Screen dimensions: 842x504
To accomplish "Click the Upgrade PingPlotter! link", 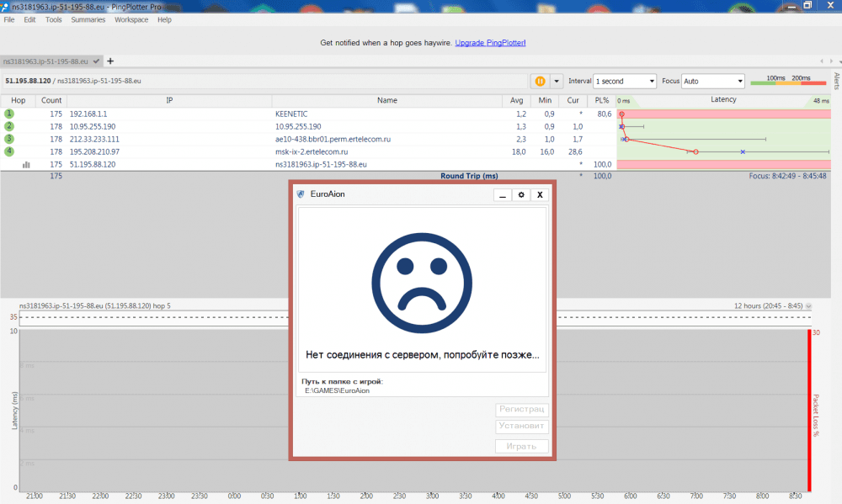I will click(x=490, y=42).
